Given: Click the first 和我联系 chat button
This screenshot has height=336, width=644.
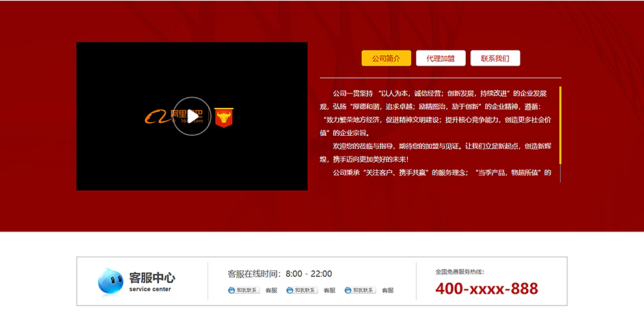Looking at the screenshot, I should (243, 290).
